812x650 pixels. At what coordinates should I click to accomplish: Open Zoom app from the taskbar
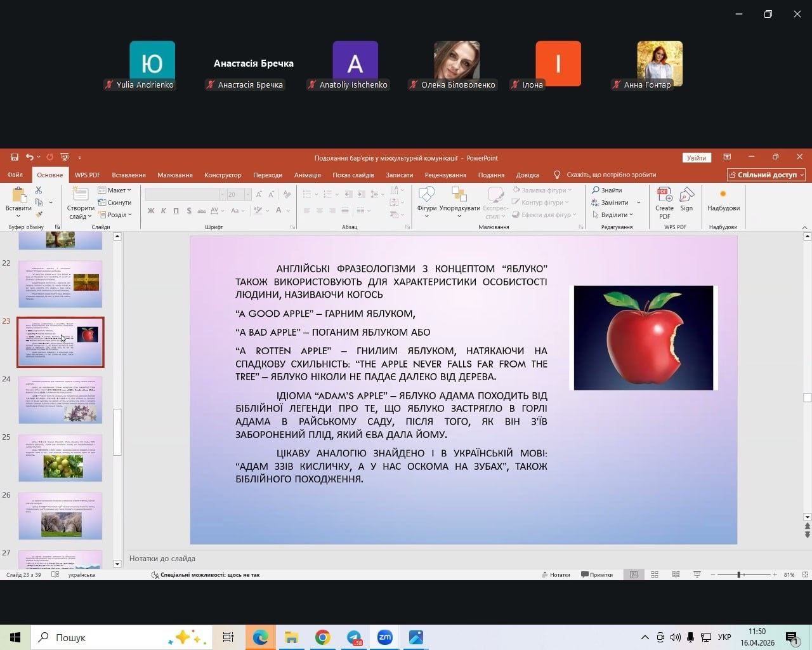point(384,637)
